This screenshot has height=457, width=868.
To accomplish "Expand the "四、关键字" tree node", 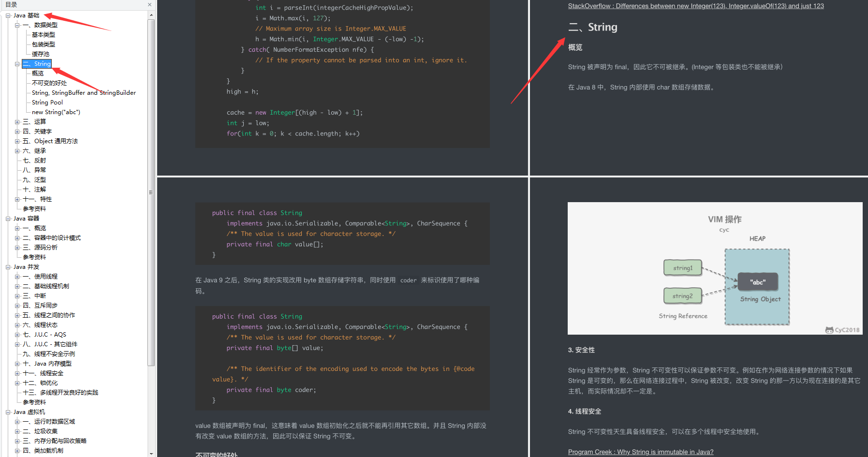I will (x=17, y=131).
